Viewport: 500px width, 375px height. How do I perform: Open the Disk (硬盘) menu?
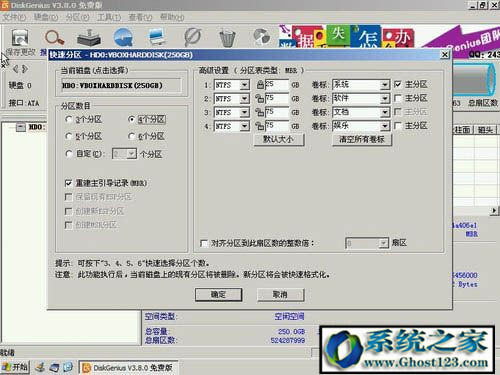(x=46, y=17)
